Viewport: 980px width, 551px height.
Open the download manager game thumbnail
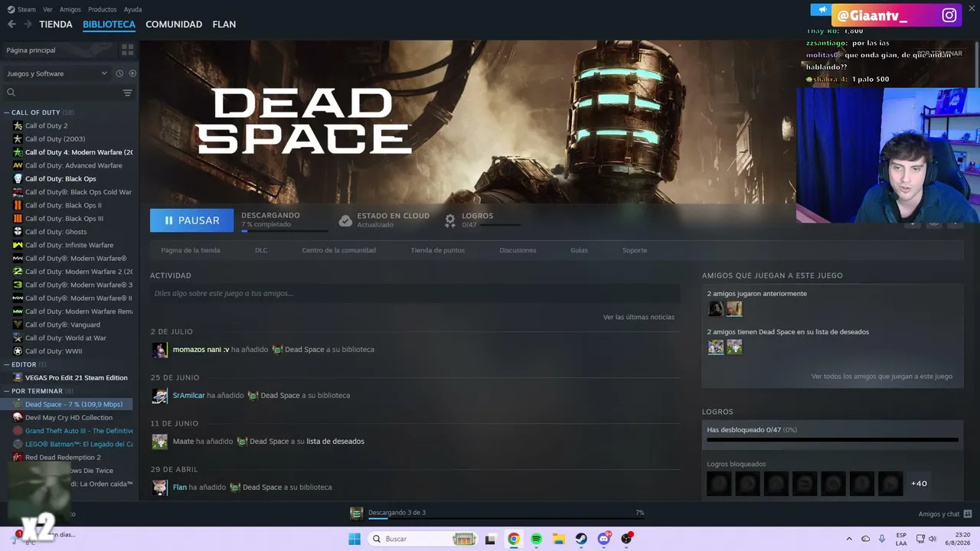(356, 513)
